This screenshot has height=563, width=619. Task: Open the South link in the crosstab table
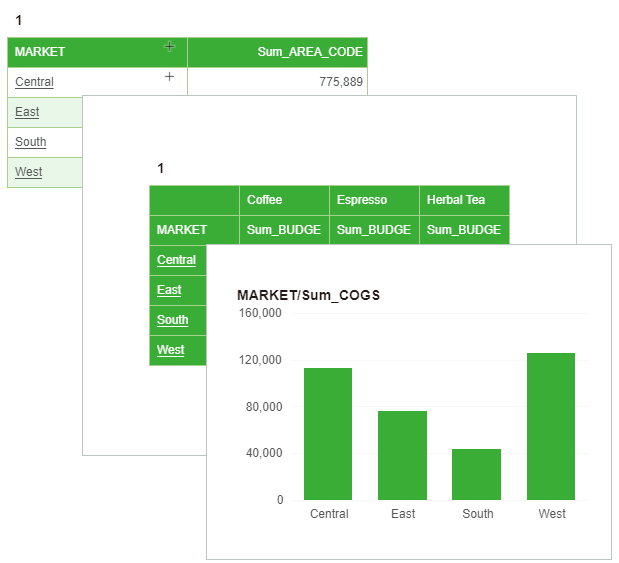tap(173, 320)
